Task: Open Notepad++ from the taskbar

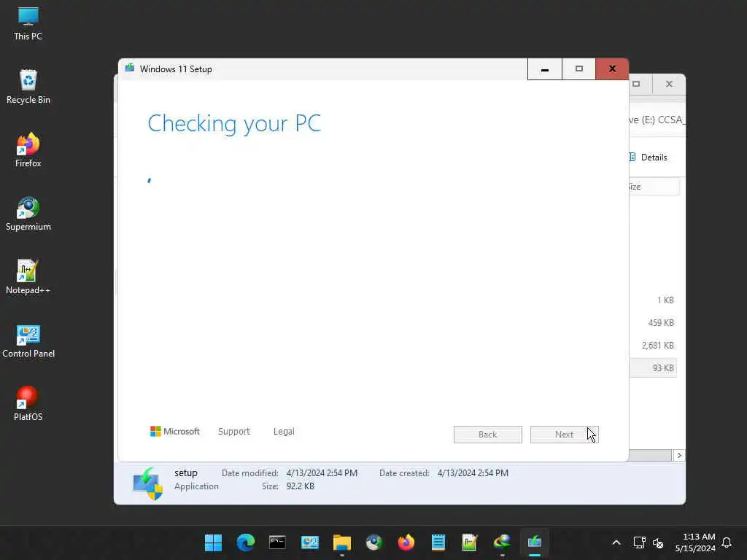Action: 470,542
